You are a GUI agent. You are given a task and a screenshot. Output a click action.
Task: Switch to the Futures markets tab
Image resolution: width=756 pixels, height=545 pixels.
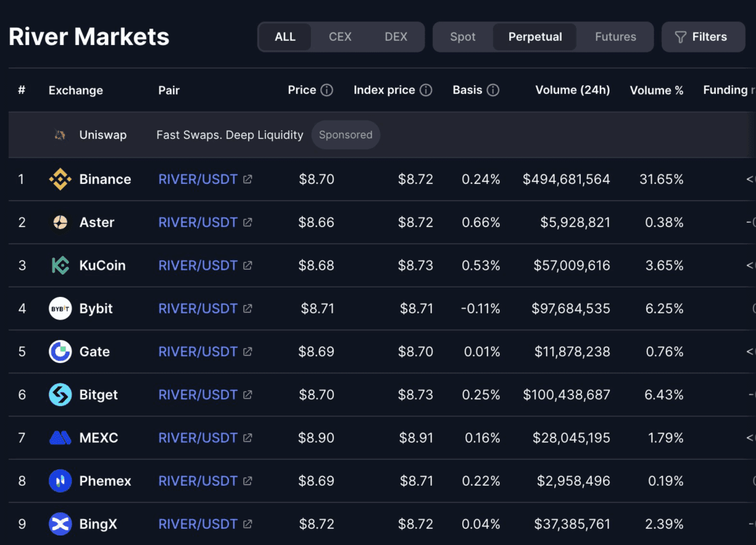point(615,37)
